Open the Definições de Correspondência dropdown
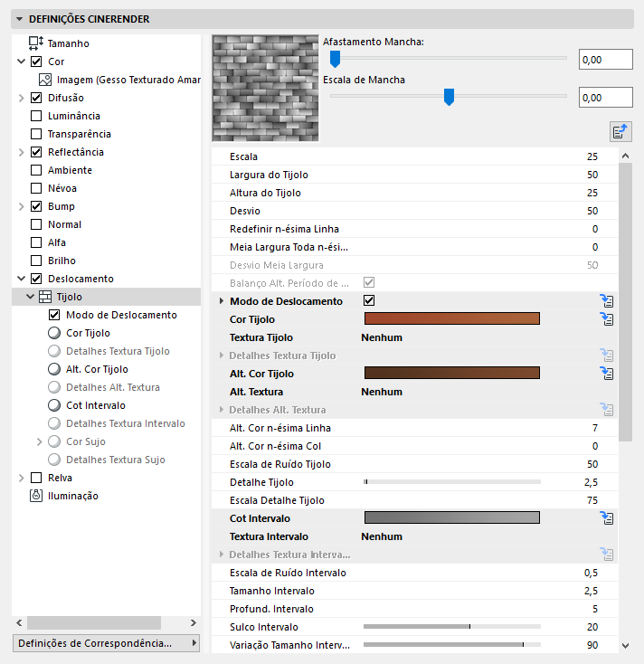The image size is (644, 664). [x=107, y=643]
